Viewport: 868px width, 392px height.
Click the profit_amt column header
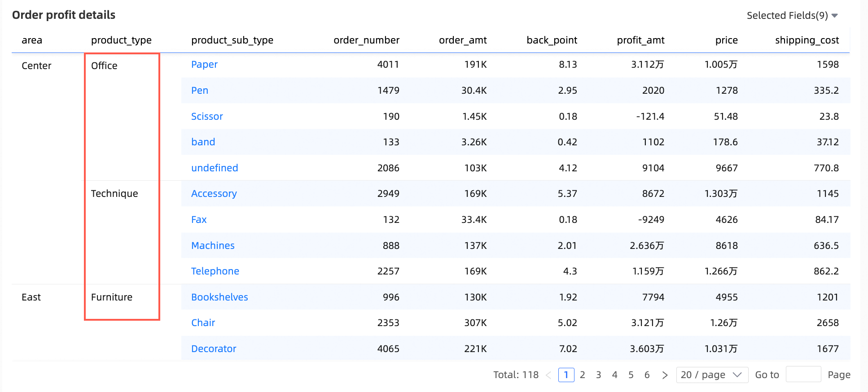pos(640,40)
